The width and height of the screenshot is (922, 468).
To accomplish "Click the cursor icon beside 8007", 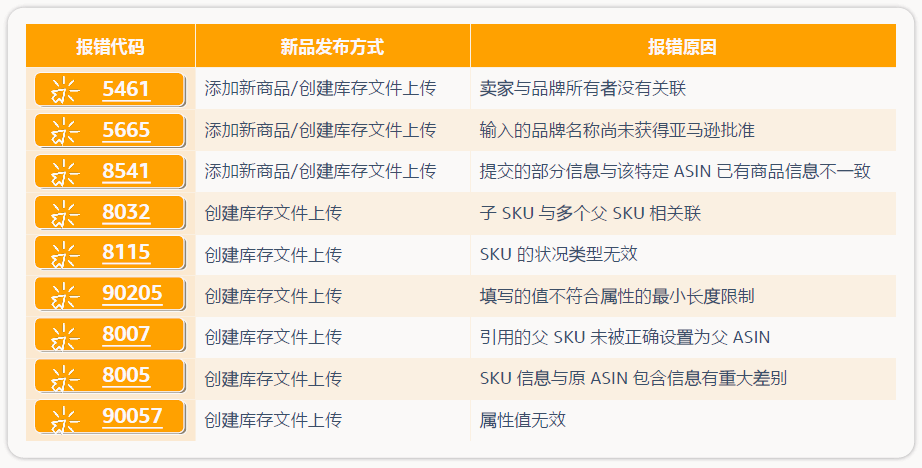I will (x=64, y=336).
